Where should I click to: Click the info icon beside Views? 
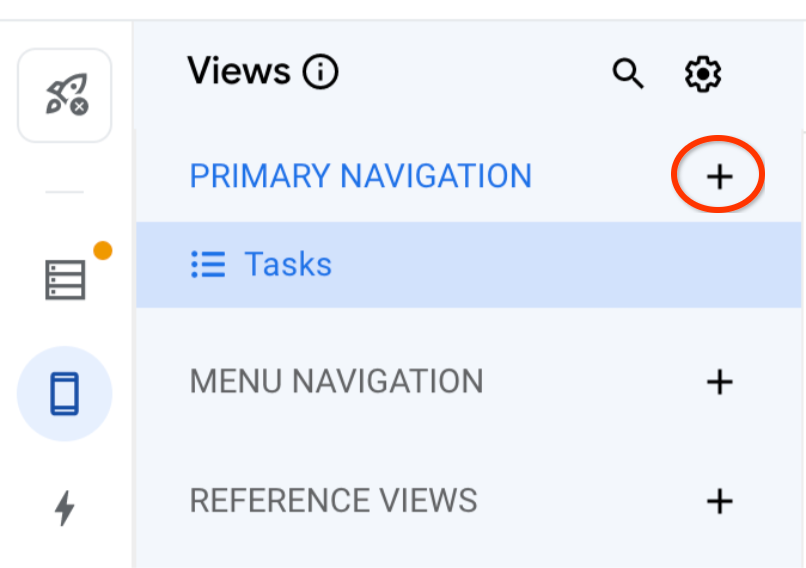[x=321, y=72]
